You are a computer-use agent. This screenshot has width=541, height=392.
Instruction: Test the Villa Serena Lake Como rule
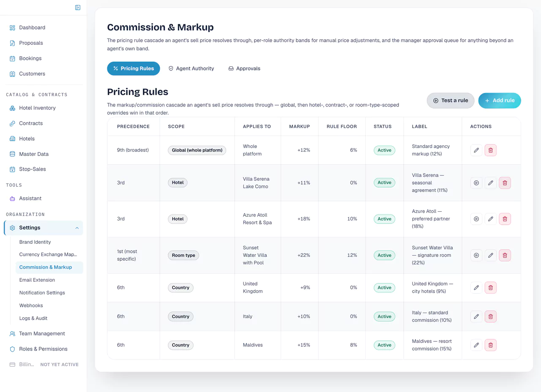click(476, 183)
